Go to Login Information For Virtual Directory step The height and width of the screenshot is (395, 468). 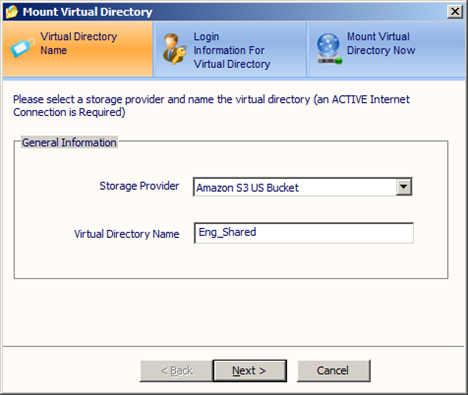pos(232,50)
